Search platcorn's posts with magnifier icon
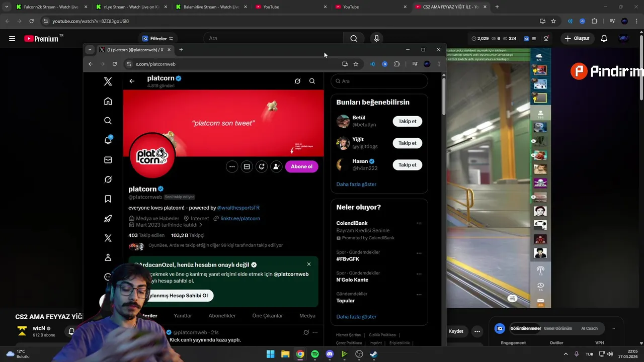This screenshot has width=644, height=362. point(312,81)
